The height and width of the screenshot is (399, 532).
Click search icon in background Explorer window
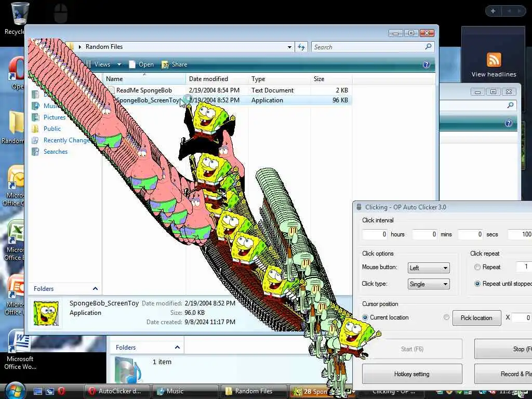(x=510, y=105)
